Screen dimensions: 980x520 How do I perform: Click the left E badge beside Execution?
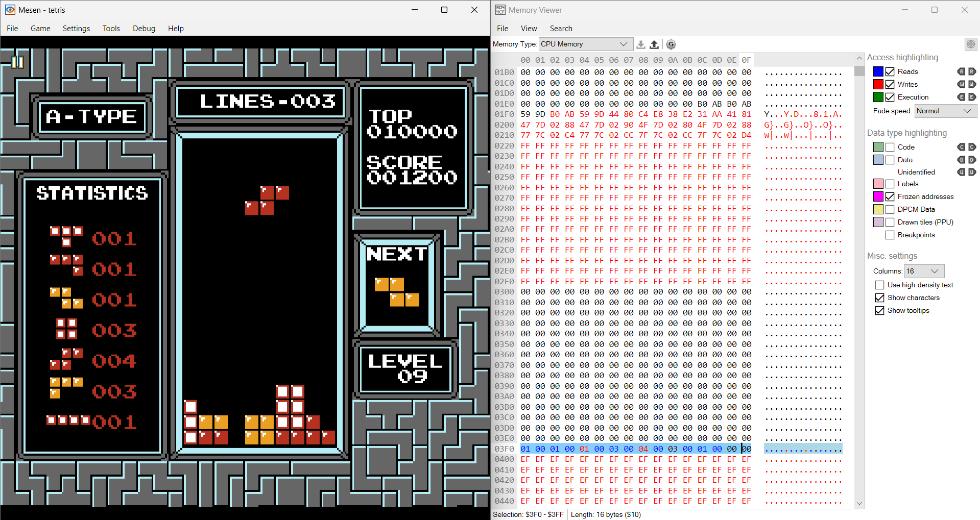962,97
